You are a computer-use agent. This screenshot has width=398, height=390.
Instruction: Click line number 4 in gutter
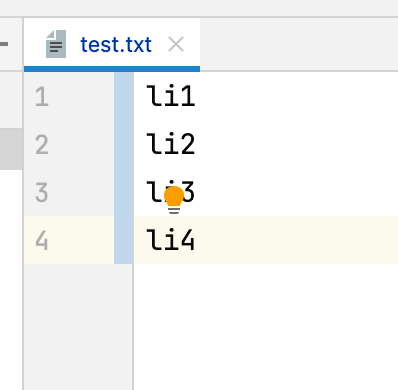coord(42,240)
